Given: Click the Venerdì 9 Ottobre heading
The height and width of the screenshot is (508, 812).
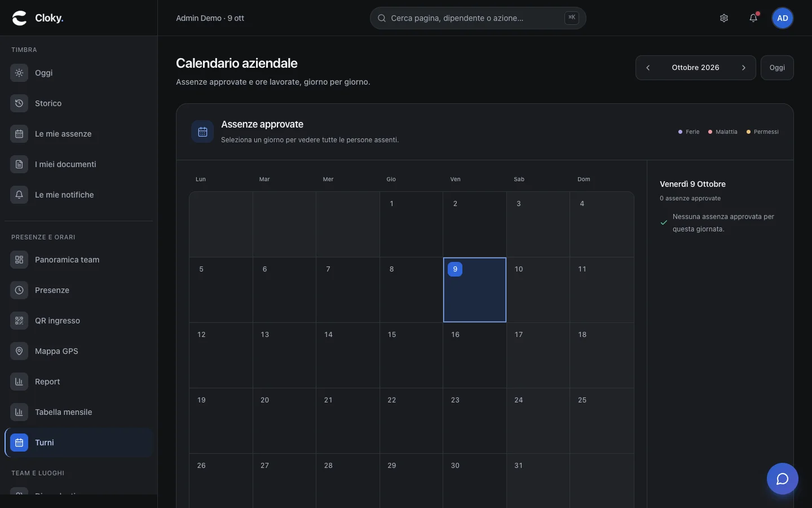Looking at the screenshot, I should pos(692,184).
